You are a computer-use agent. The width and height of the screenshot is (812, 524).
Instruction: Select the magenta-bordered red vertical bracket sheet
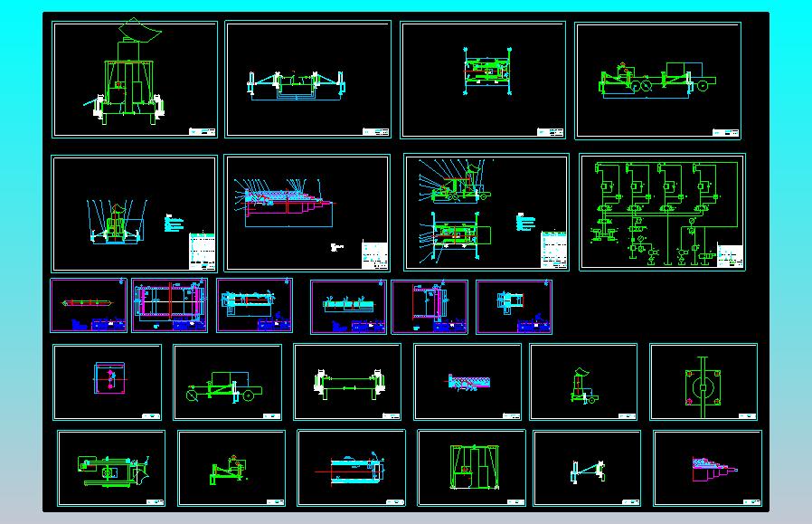click(x=430, y=307)
